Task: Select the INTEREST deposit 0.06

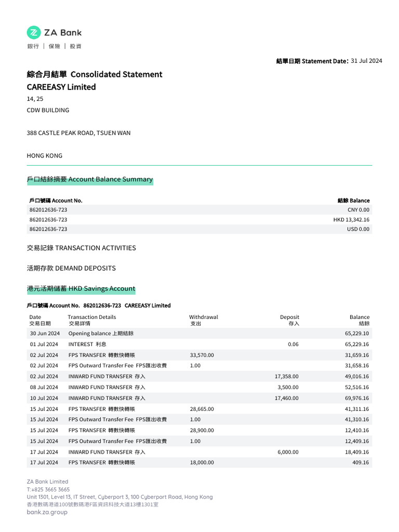Action: [x=293, y=344]
